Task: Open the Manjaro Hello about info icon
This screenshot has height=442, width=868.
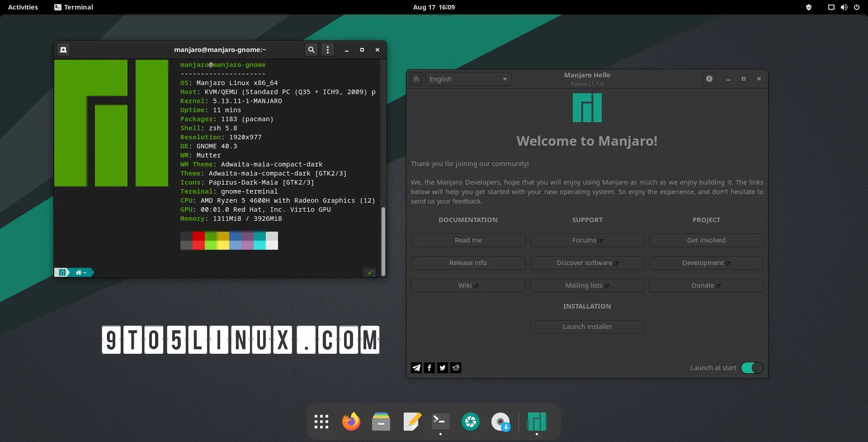Action: pos(709,79)
